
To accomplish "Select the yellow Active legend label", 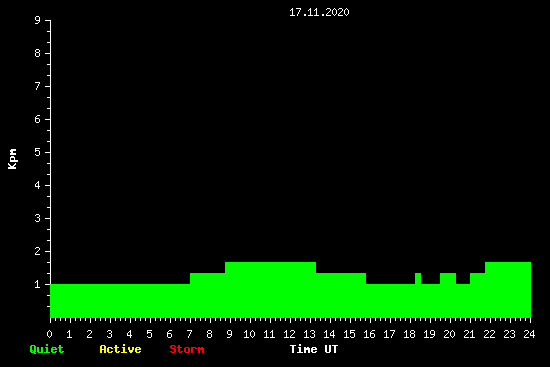I will pyautogui.click(x=120, y=349).
